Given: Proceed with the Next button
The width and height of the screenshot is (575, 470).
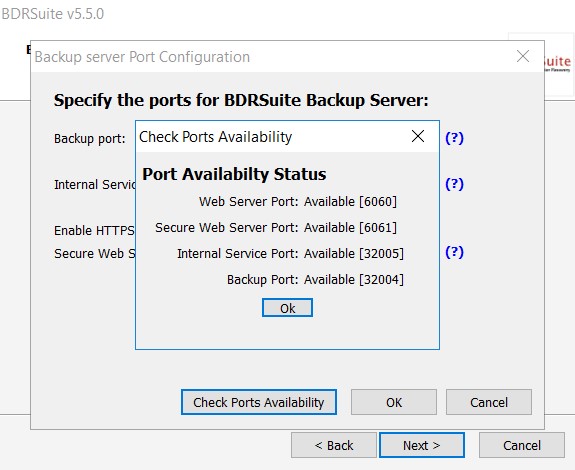Looking at the screenshot, I should pos(422,445).
